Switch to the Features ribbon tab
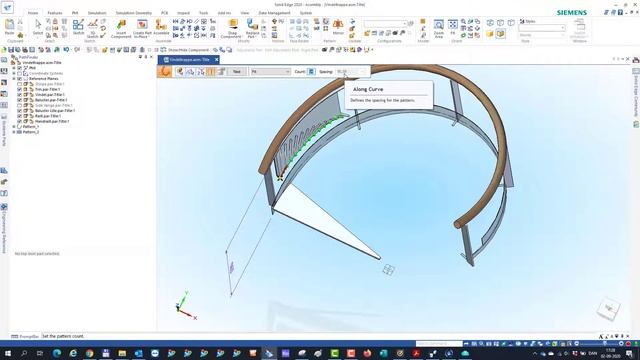640x360 pixels. [x=54, y=13]
